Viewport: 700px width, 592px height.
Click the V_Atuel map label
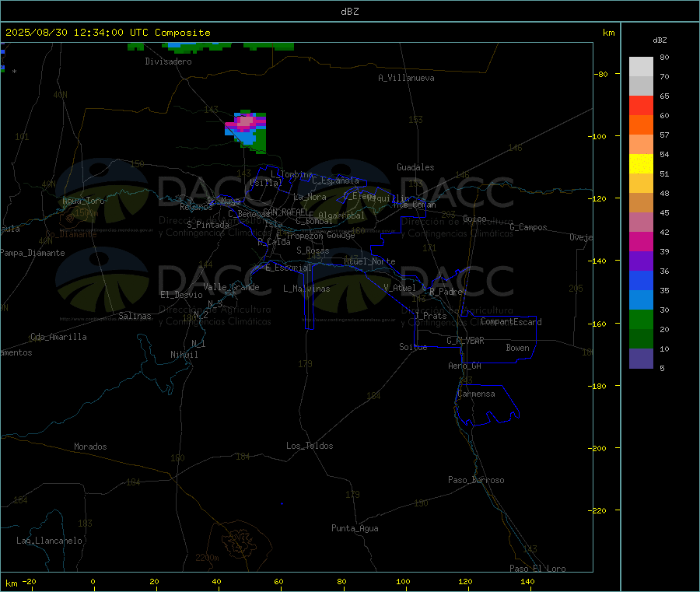click(400, 288)
